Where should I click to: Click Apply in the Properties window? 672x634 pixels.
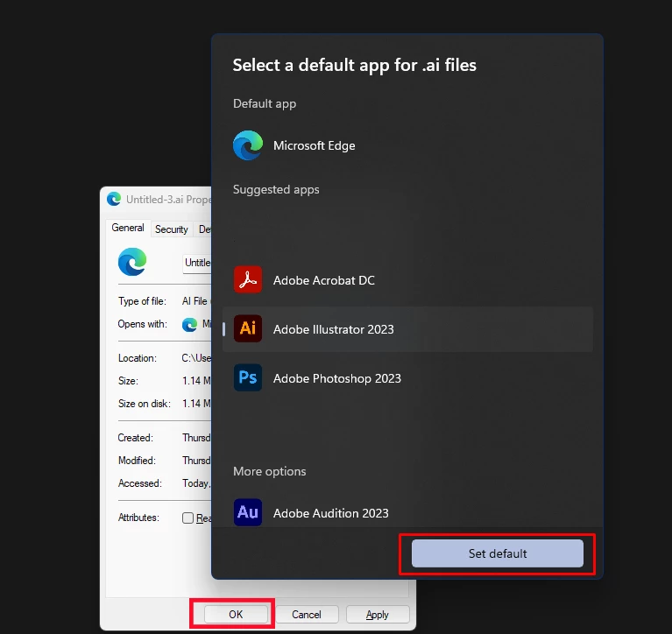377,614
